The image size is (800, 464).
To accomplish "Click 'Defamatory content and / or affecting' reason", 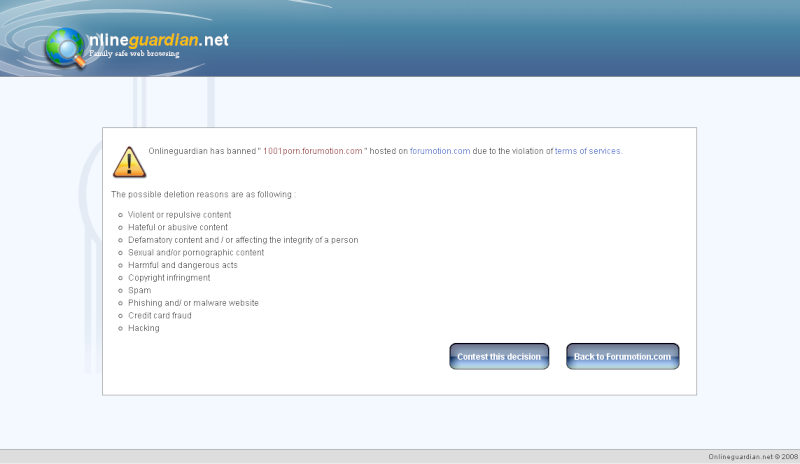I will pyautogui.click(x=243, y=240).
